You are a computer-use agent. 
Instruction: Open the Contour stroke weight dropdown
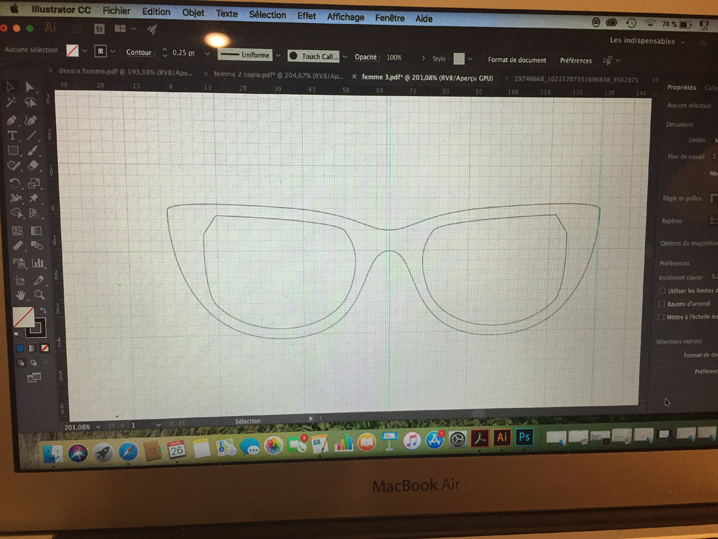coord(207,53)
